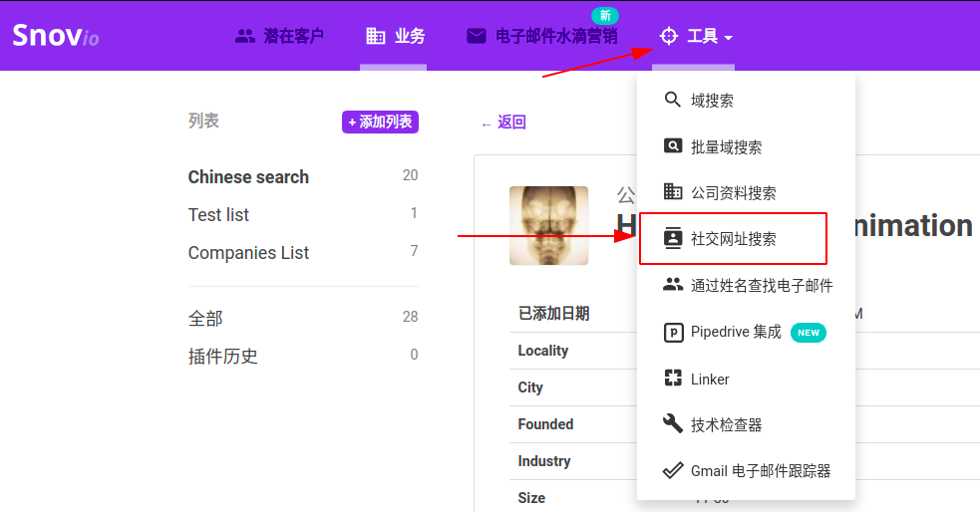Collapse the 工具 dropdown menu
The height and width of the screenshot is (512, 980).
(696, 37)
